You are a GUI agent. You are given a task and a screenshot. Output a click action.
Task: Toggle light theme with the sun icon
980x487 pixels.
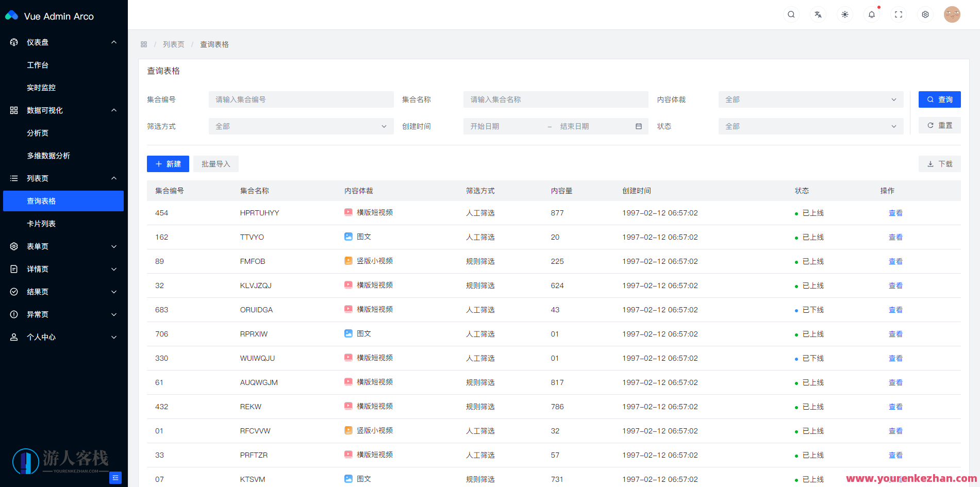click(845, 14)
